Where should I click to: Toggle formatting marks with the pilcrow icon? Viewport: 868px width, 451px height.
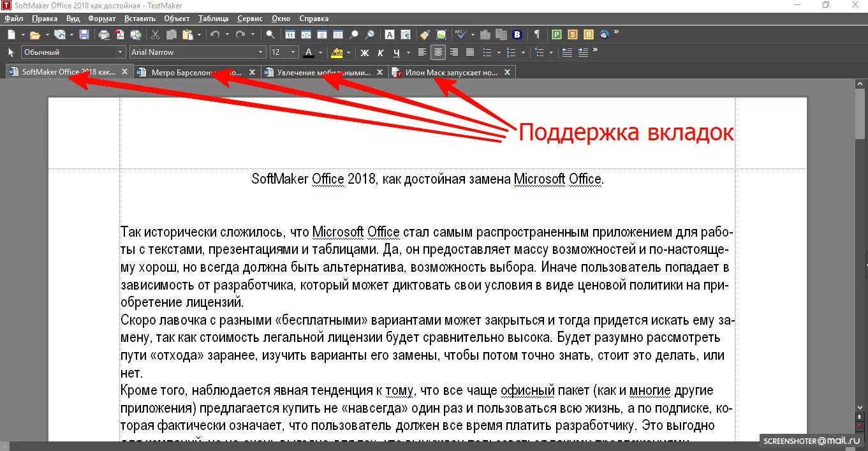coord(537,34)
